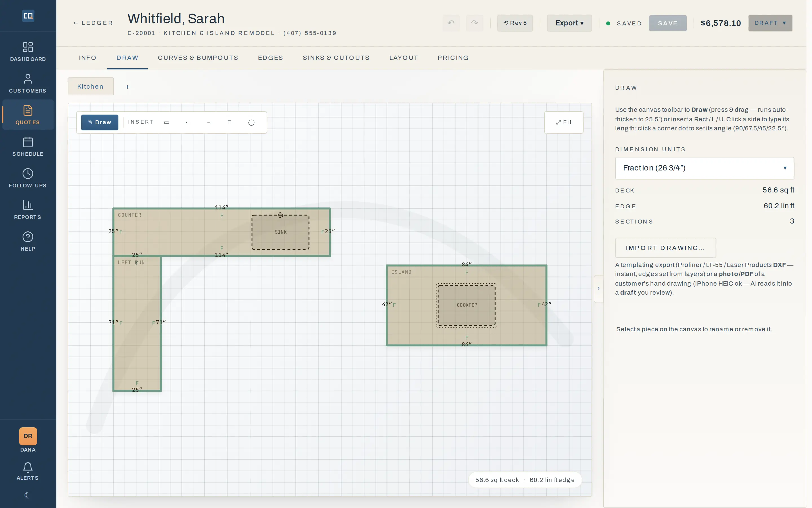Open Alerts bell

click(28, 471)
